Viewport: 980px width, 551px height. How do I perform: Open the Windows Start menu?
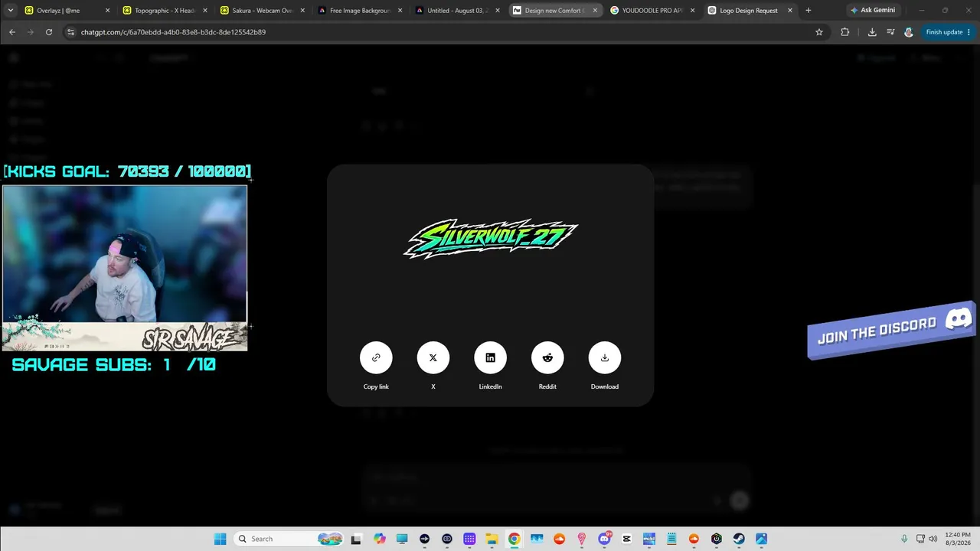tap(220, 539)
